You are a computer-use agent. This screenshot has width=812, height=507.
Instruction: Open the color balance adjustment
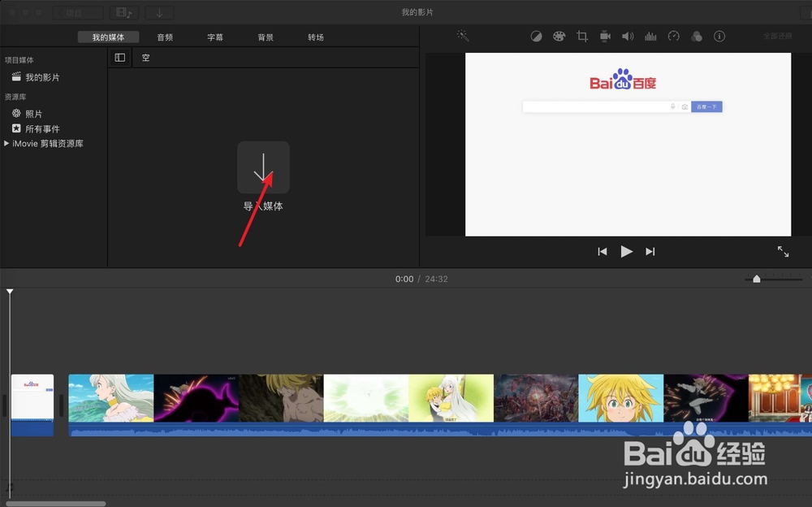[x=536, y=37]
